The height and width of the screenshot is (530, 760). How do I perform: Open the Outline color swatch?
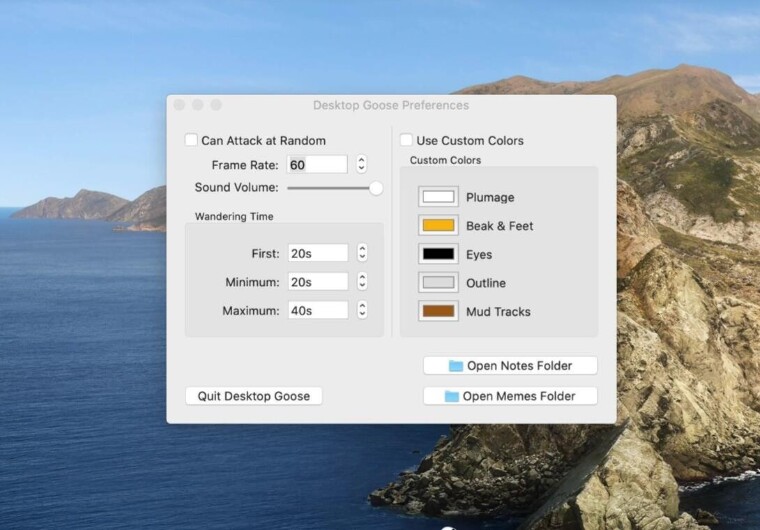click(438, 283)
